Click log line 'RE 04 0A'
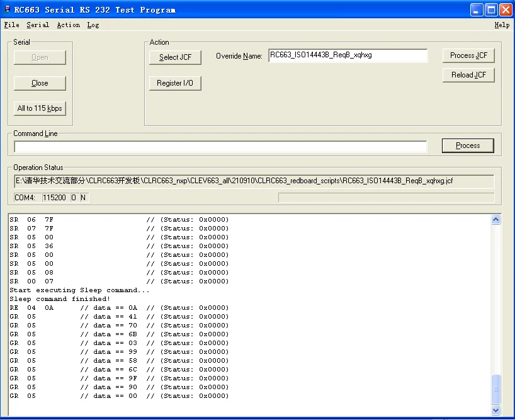The image size is (515, 420). pos(119,308)
